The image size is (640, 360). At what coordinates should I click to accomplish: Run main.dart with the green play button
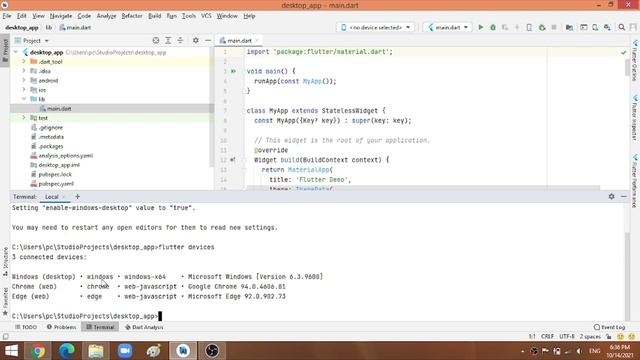(481, 27)
